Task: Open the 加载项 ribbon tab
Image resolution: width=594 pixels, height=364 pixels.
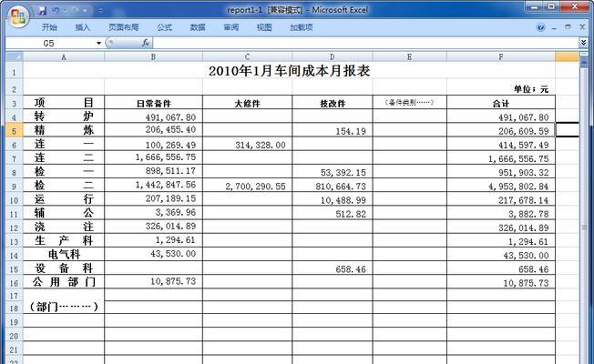Action: [x=302, y=27]
